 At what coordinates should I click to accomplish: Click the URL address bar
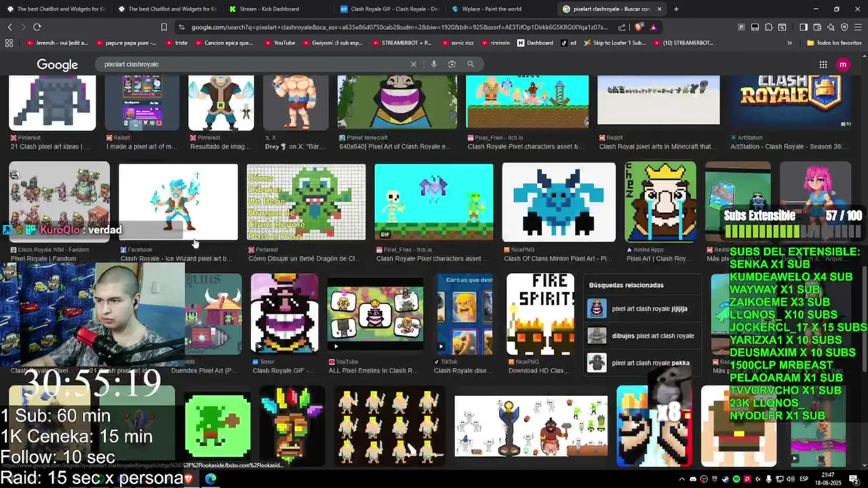coord(399,27)
